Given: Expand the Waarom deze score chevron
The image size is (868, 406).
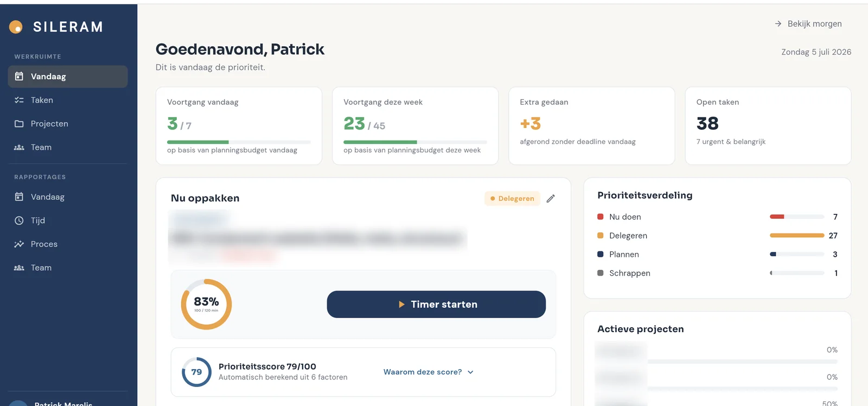Looking at the screenshot, I should [470, 372].
